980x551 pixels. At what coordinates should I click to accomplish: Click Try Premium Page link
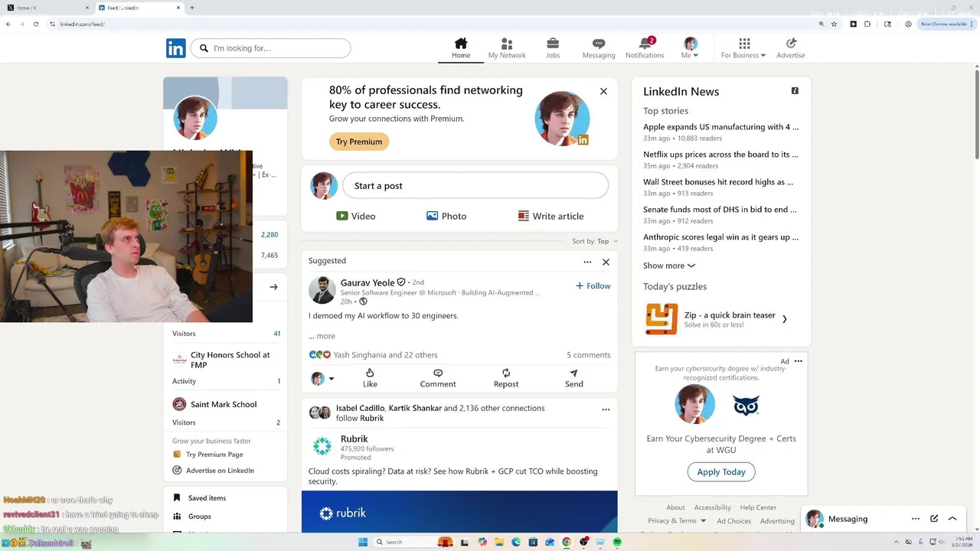point(214,455)
